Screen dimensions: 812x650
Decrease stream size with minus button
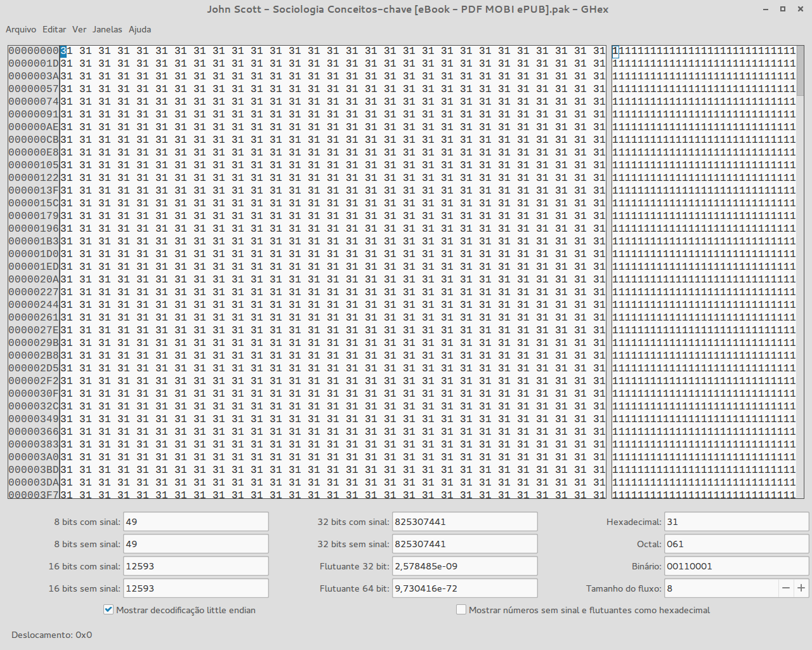pos(786,588)
